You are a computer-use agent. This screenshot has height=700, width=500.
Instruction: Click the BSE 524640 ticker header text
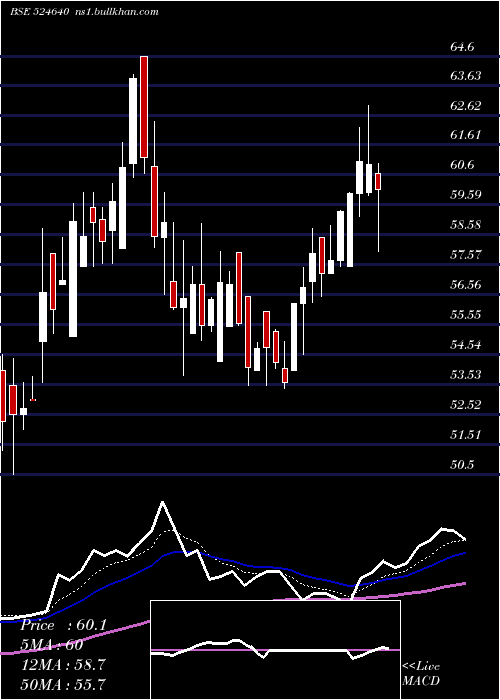39,12
